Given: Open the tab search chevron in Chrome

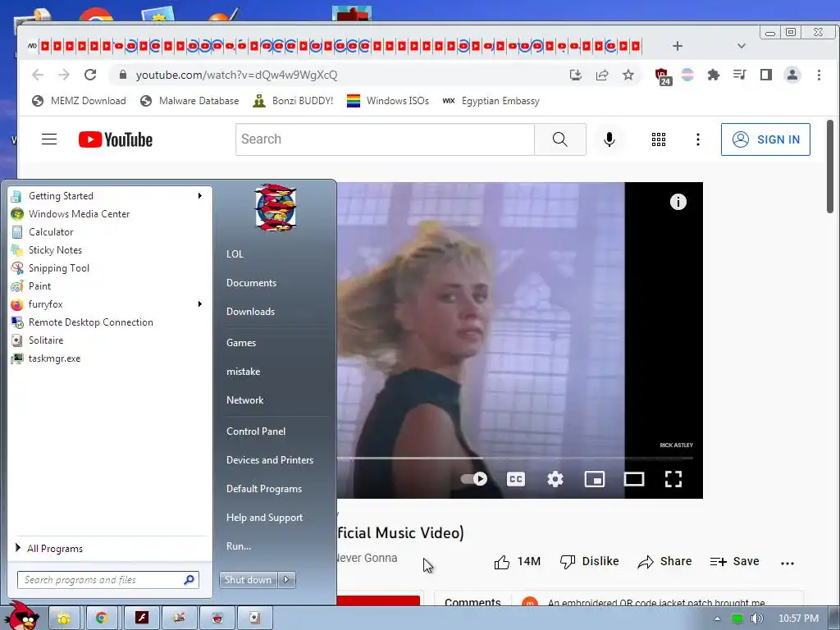Looking at the screenshot, I should click(742, 46).
